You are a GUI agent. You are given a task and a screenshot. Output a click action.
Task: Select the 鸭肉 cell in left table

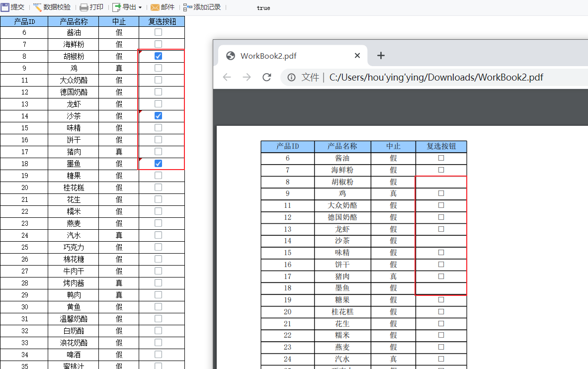coord(74,295)
